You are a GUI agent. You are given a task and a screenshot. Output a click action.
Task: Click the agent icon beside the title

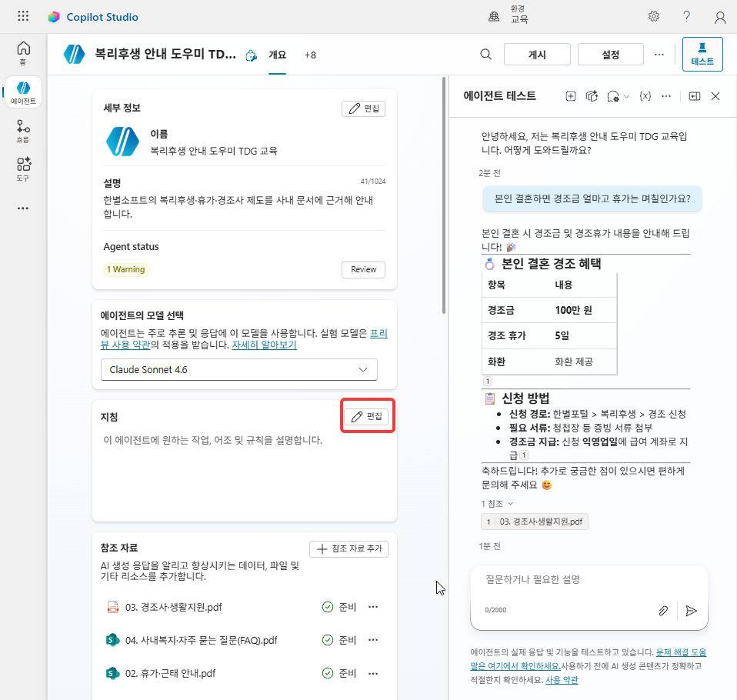tap(75, 54)
